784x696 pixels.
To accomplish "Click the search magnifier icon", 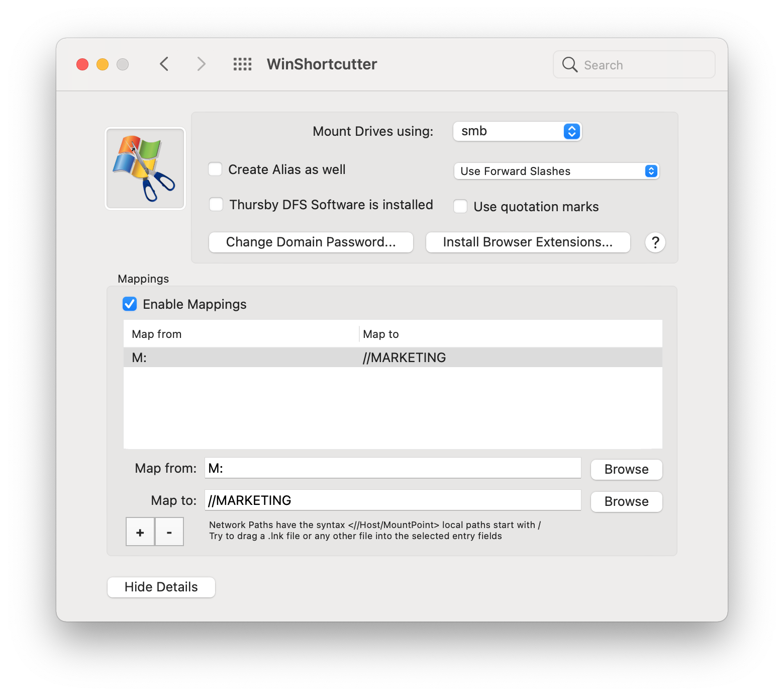I will 569,64.
